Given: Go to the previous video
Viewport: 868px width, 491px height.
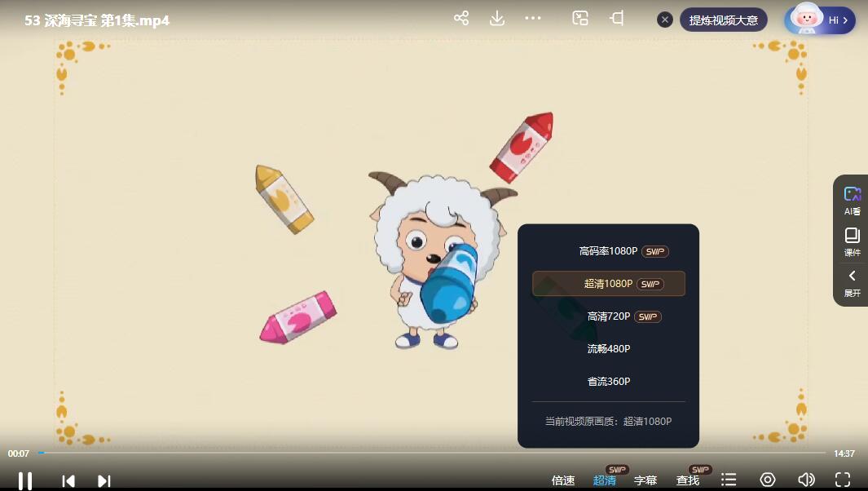Looking at the screenshot, I should (x=68, y=480).
